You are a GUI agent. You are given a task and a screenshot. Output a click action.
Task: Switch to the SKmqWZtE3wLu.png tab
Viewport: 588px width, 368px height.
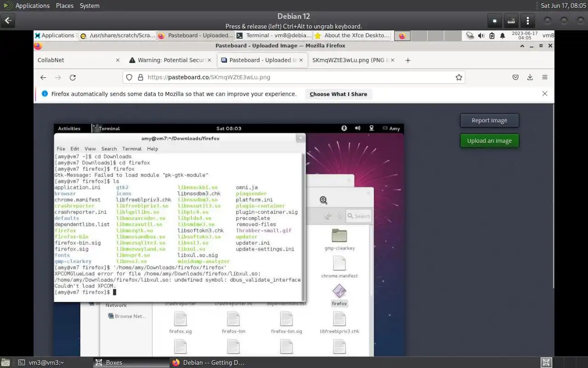click(353, 60)
